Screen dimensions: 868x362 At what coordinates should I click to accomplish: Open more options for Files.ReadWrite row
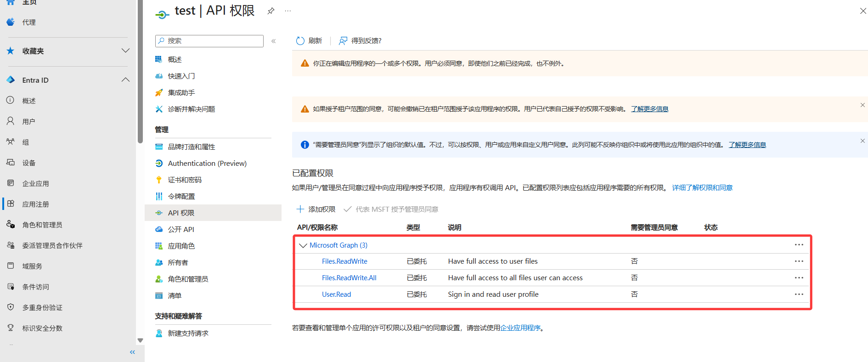(799, 261)
